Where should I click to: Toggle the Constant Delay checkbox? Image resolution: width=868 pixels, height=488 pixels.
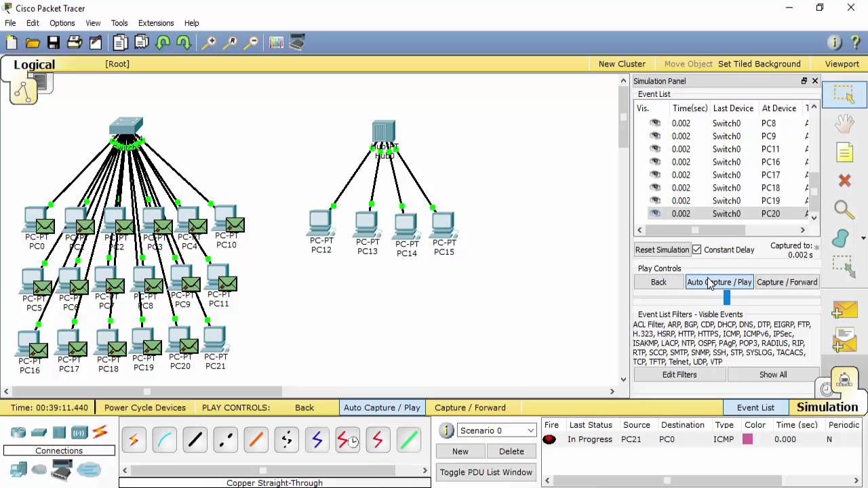tap(696, 249)
